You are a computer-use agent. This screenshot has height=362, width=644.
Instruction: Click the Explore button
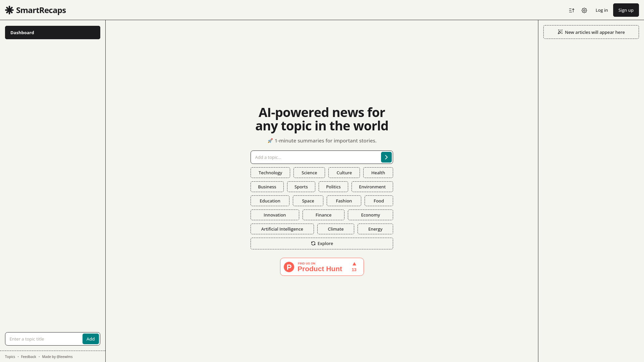point(322,243)
